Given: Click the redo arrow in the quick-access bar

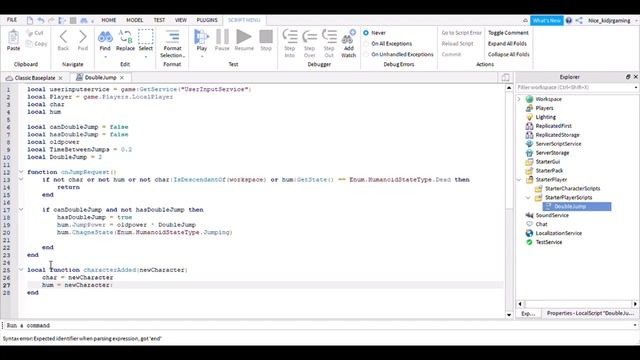Looking at the screenshot, I should (x=51, y=20).
